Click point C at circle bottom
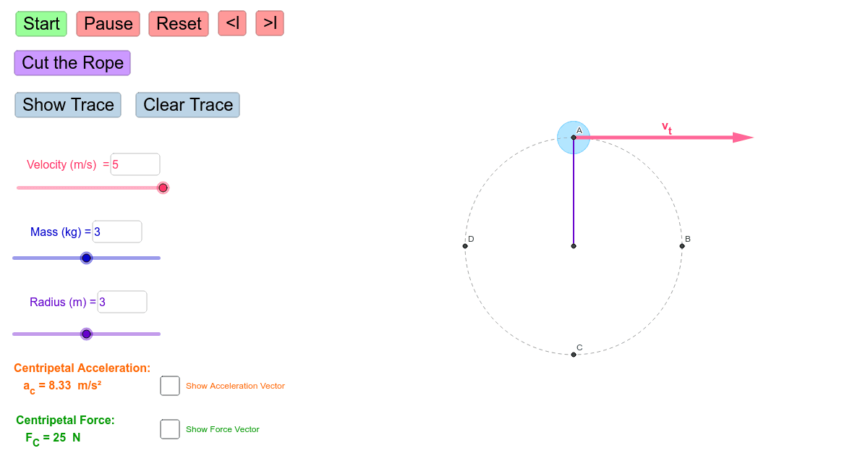 [x=574, y=355]
